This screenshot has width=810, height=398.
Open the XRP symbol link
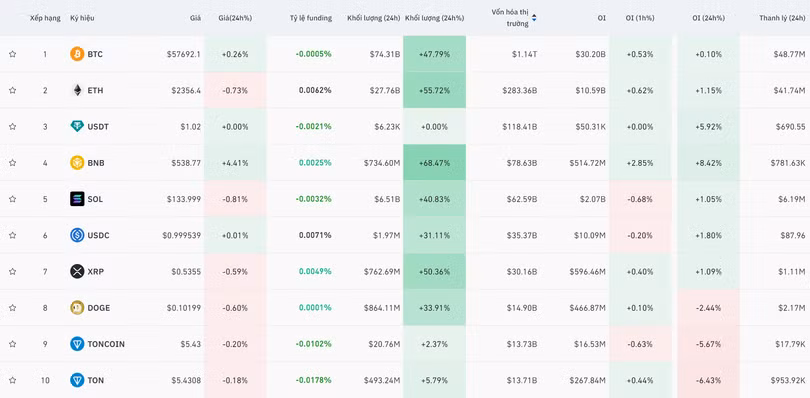click(x=96, y=271)
